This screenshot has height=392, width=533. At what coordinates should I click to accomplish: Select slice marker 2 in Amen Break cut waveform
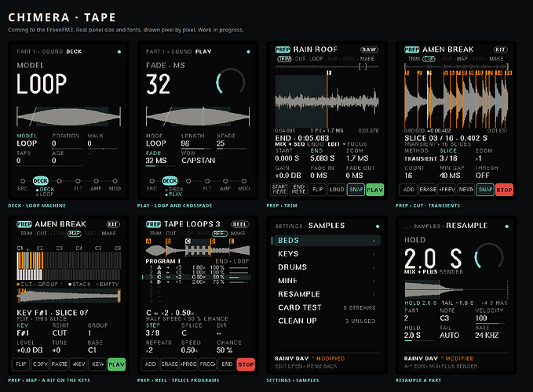[419, 73]
